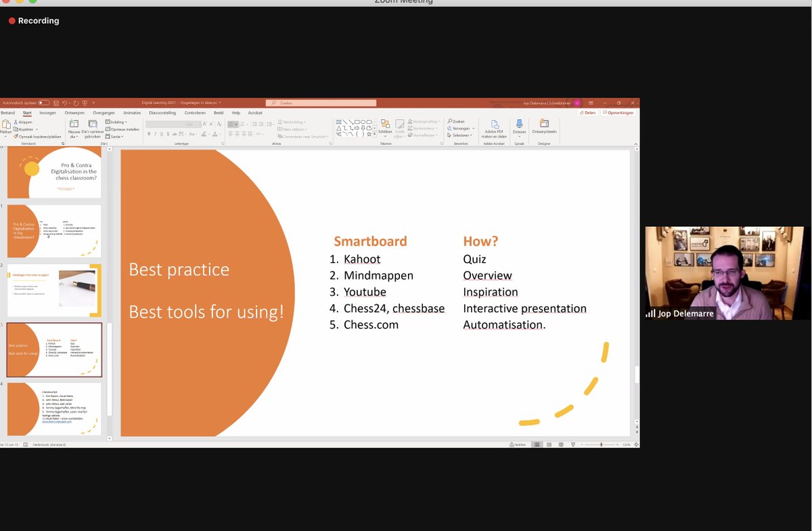Viewport: 812px width, 531px height.
Task: Open the Controleren tab
Action: point(195,113)
